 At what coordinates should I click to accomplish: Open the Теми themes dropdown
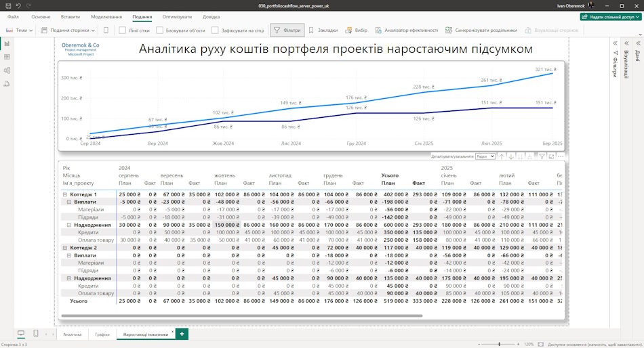point(19,30)
